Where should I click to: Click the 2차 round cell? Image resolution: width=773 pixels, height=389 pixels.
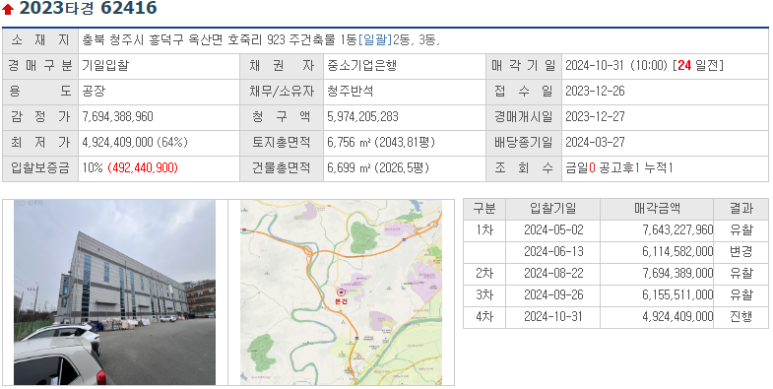click(484, 274)
